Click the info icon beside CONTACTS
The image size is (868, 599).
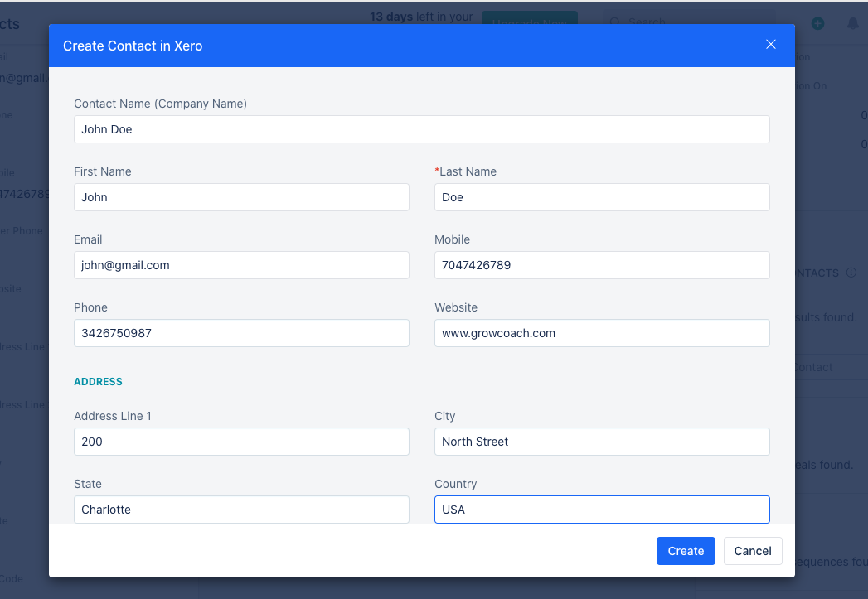tap(851, 273)
